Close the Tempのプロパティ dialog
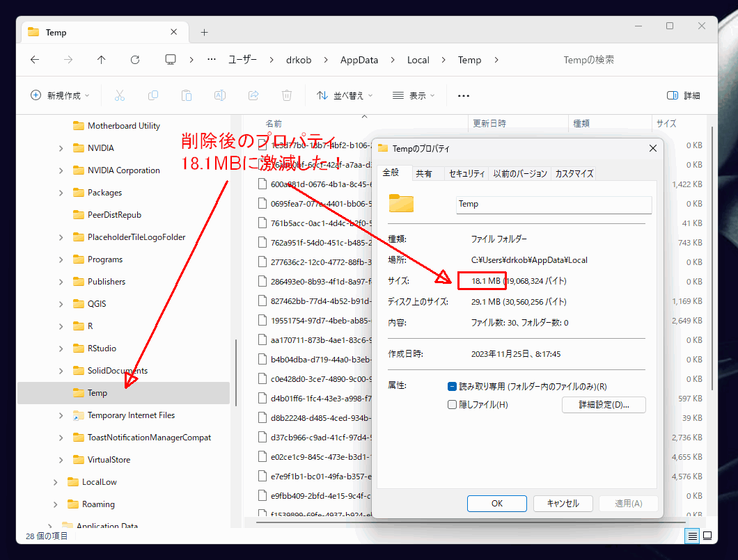This screenshot has height=560, width=738. tap(653, 148)
